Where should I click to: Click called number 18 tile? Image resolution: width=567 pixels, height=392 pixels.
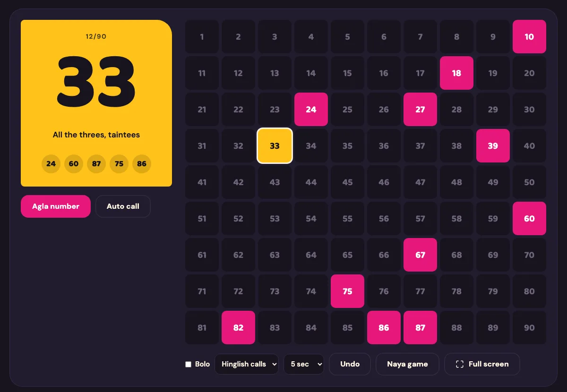(x=456, y=73)
